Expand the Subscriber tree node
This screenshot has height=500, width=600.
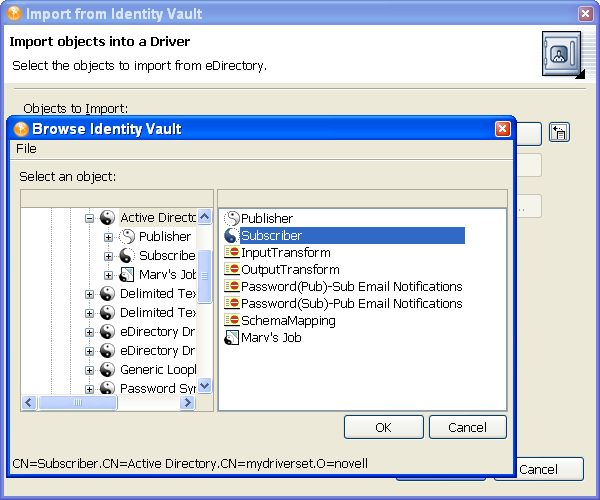(x=109, y=256)
